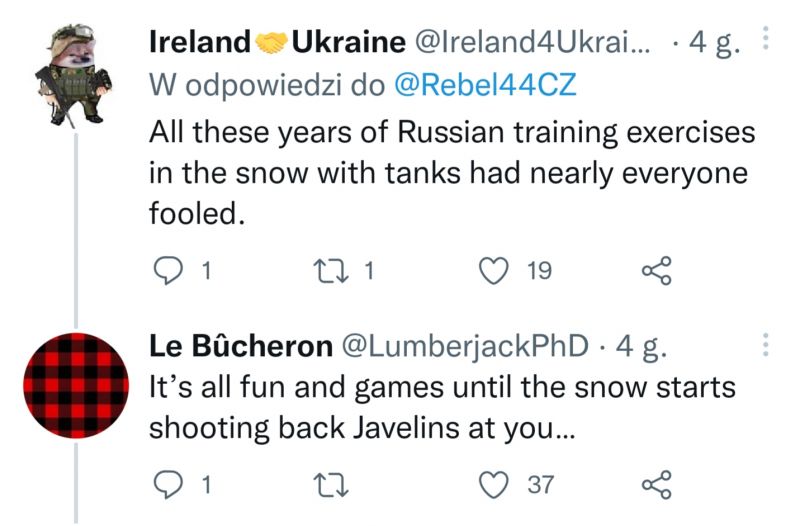Share the Le Bûcheron tweet

(x=657, y=485)
